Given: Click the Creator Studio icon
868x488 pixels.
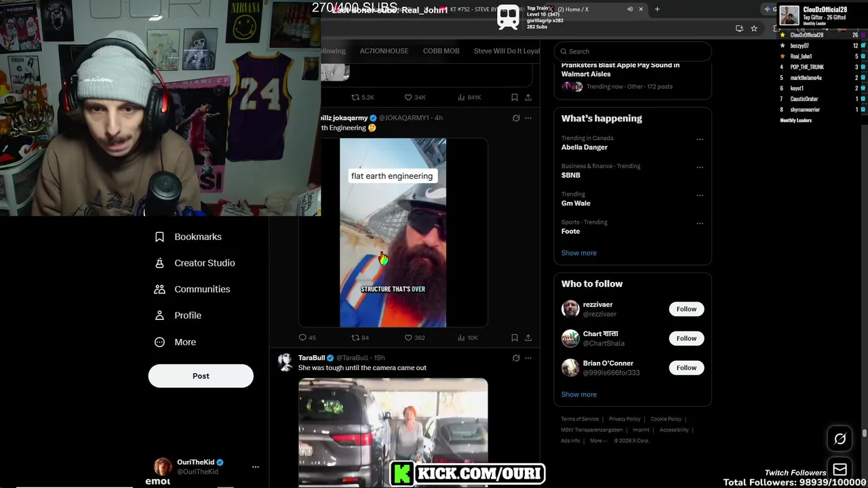Looking at the screenshot, I should point(160,263).
